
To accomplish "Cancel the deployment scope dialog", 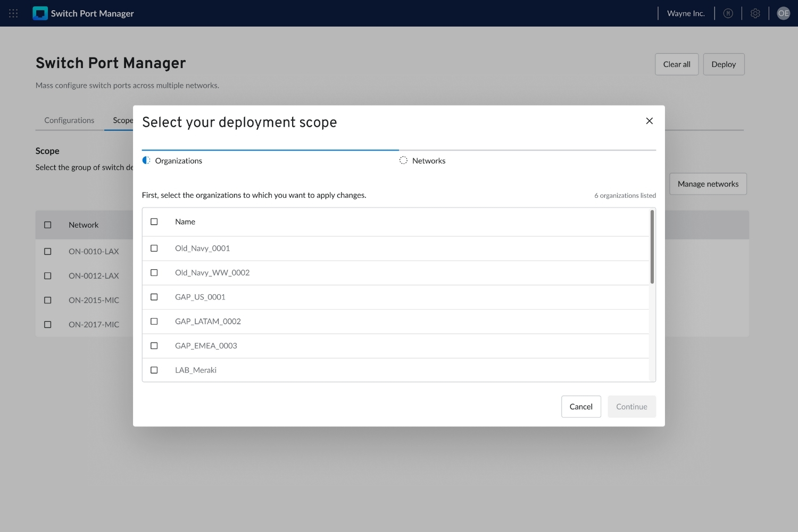I will [581, 406].
